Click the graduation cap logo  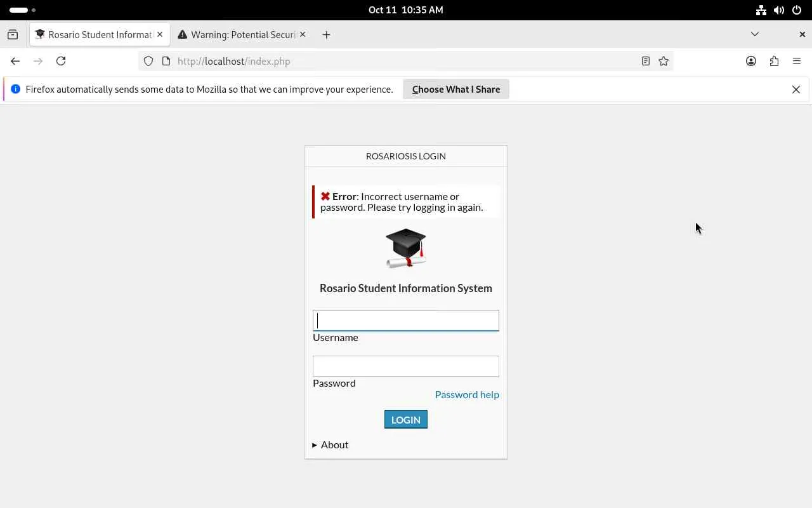pyautogui.click(x=406, y=248)
